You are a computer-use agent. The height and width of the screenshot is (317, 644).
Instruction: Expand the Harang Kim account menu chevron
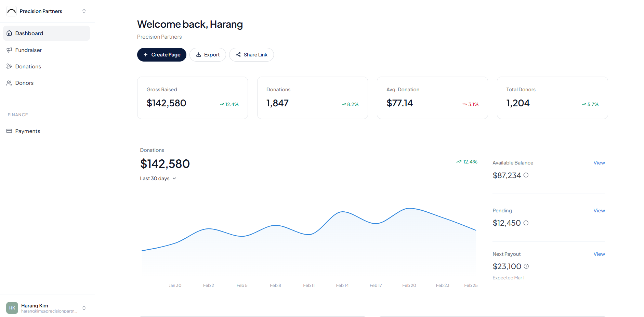point(84,307)
